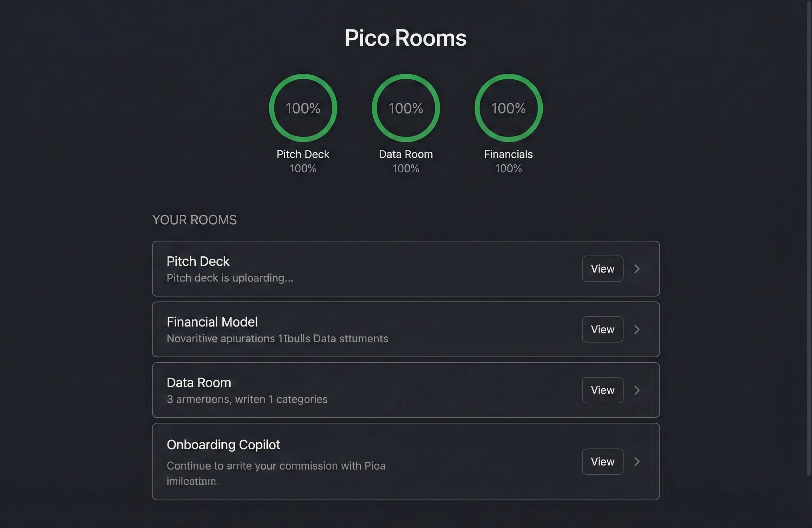View the Onboarding Copilot

602,461
